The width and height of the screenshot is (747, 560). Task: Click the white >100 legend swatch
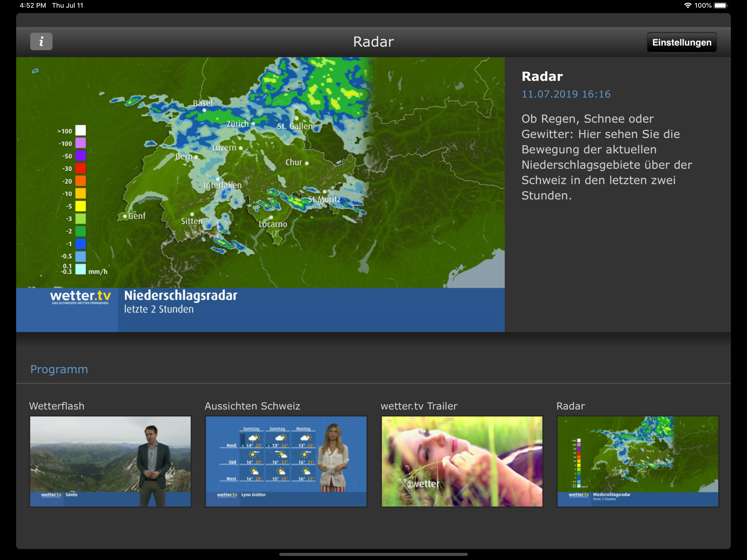80,130
